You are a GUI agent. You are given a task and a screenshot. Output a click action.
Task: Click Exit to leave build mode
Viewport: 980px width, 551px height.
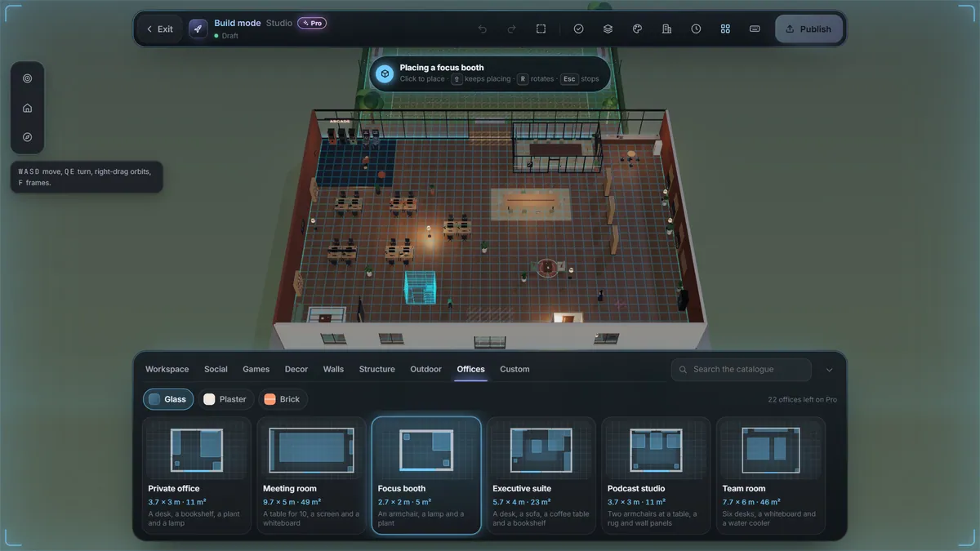click(x=160, y=29)
